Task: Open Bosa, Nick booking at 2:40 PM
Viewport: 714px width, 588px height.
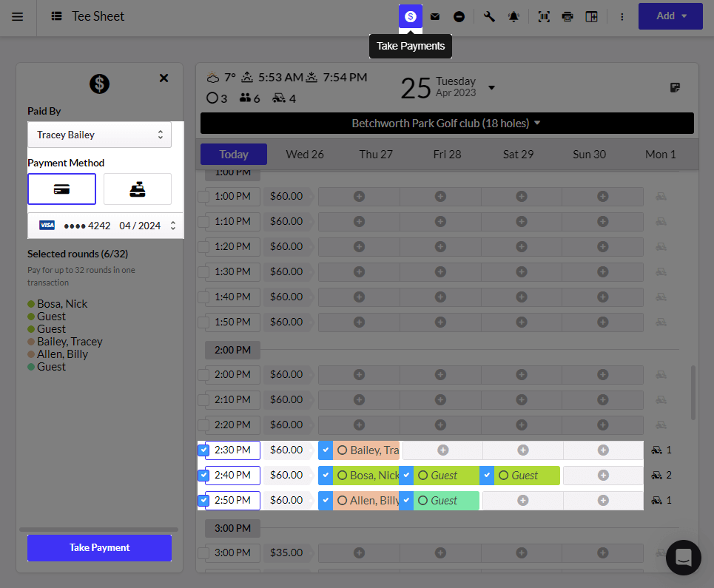Action: (366, 475)
